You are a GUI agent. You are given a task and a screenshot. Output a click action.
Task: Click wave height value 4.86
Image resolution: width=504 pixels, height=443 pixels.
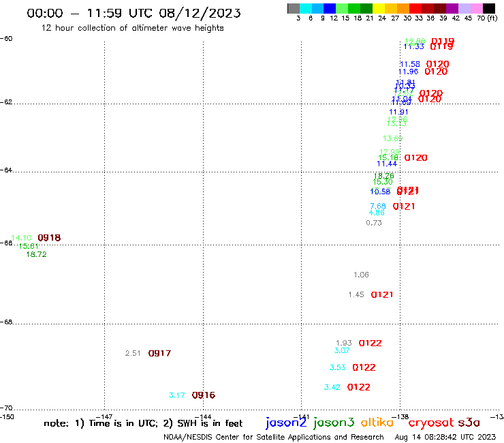pyautogui.click(x=377, y=213)
